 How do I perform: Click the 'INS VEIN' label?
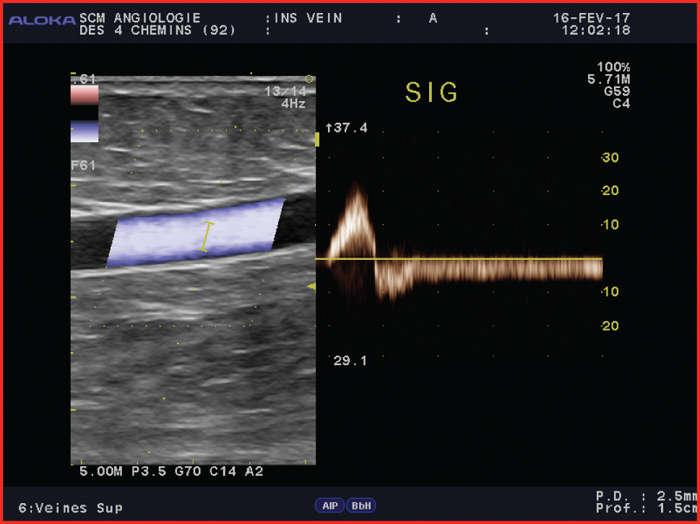(308, 18)
